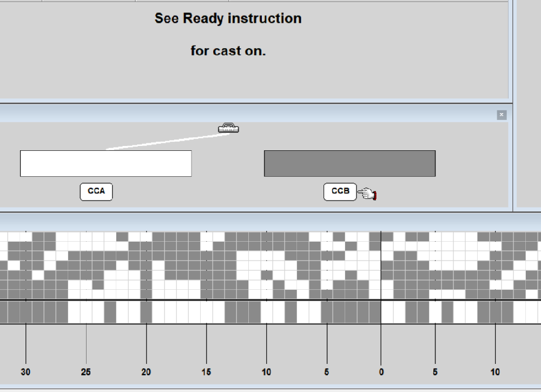This screenshot has height=392, width=541.
Task: Click needle marker 10 left of center
Action: point(266,372)
